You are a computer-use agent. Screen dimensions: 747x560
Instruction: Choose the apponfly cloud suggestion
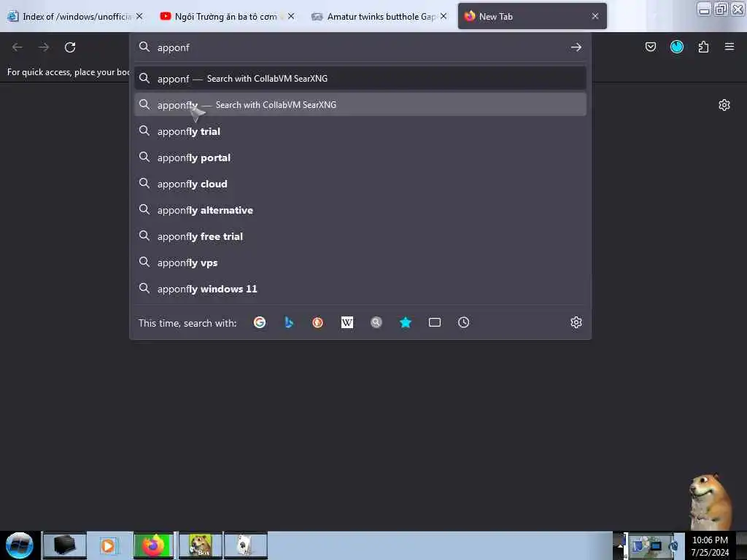click(x=360, y=183)
